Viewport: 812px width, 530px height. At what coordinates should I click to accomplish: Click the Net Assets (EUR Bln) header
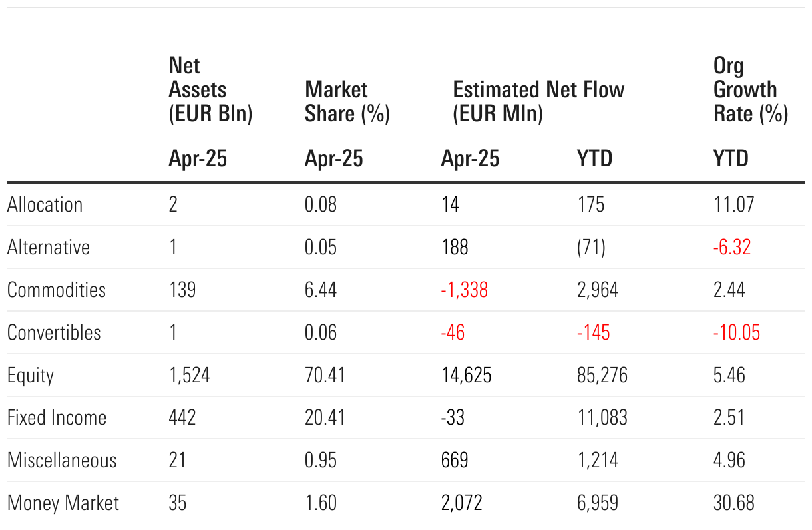[210, 90]
